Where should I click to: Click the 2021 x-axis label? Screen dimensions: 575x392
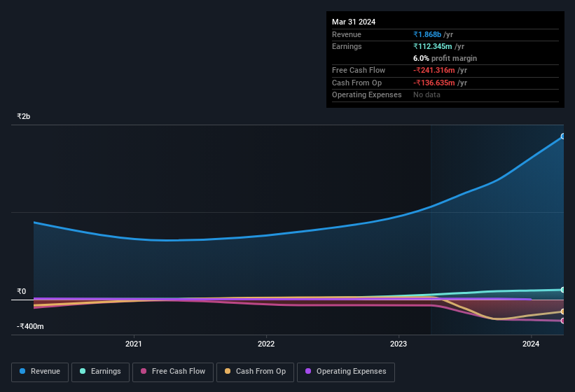click(134, 344)
